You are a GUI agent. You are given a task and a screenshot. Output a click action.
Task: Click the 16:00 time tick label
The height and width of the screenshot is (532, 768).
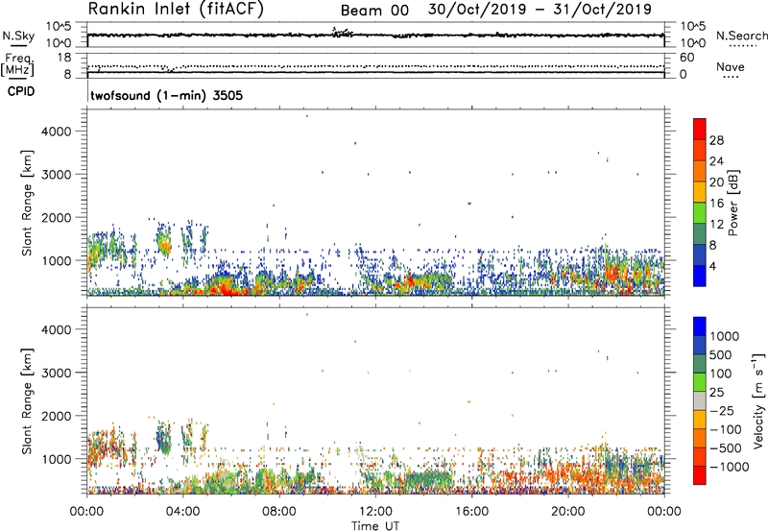pos(471,512)
